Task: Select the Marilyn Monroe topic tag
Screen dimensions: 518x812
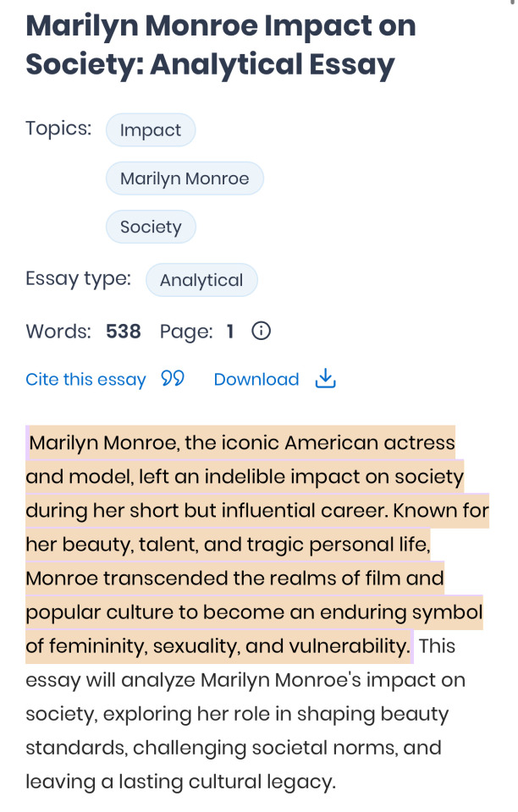Action: tap(185, 178)
